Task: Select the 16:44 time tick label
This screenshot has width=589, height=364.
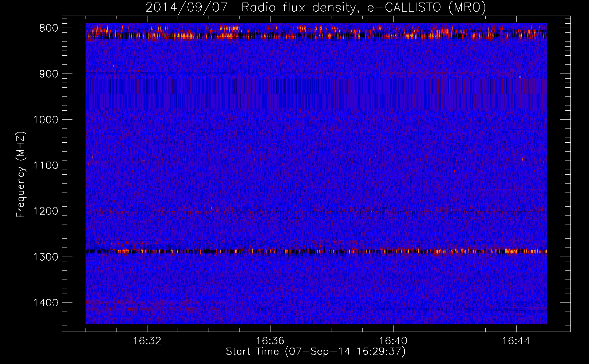Action: click(x=516, y=341)
